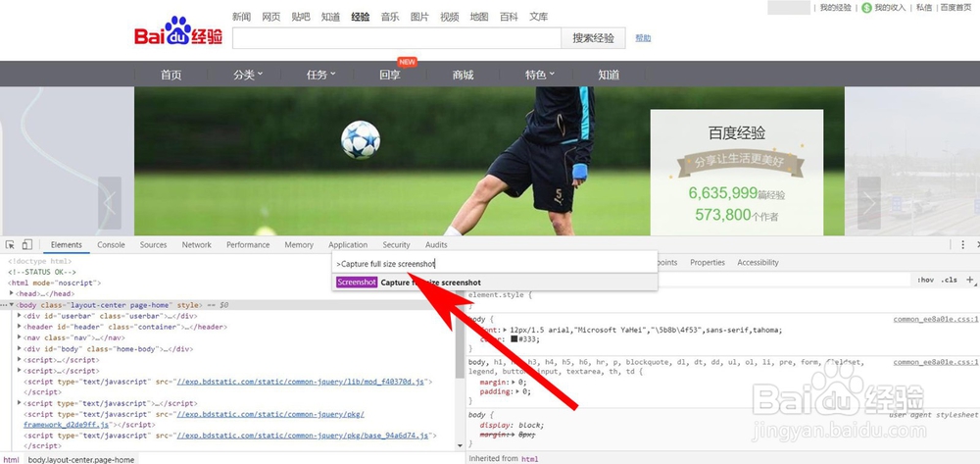Open the 特色 dropdown in nav bar

tap(540, 75)
